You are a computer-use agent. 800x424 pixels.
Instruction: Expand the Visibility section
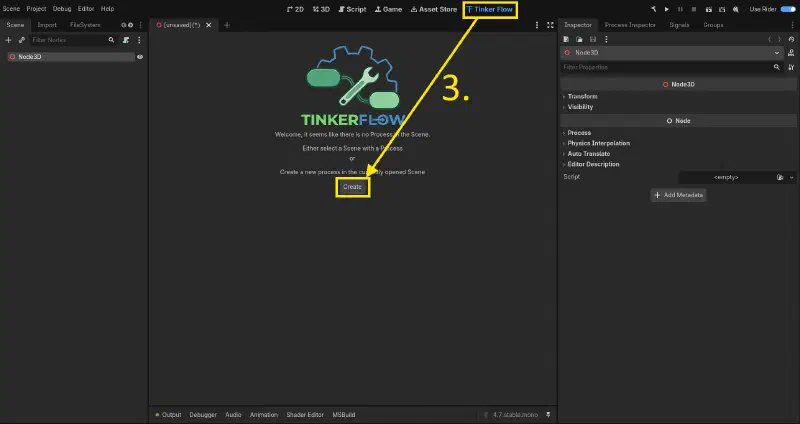[x=578, y=107]
